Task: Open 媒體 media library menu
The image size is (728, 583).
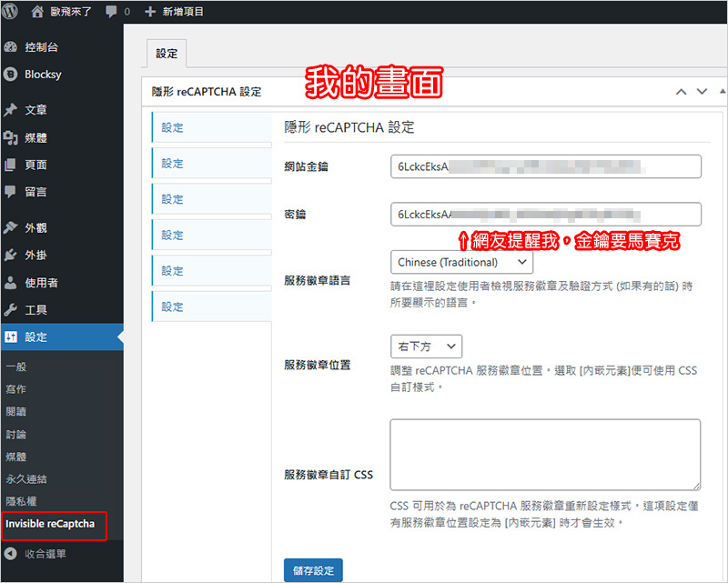Action: pos(35,137)
